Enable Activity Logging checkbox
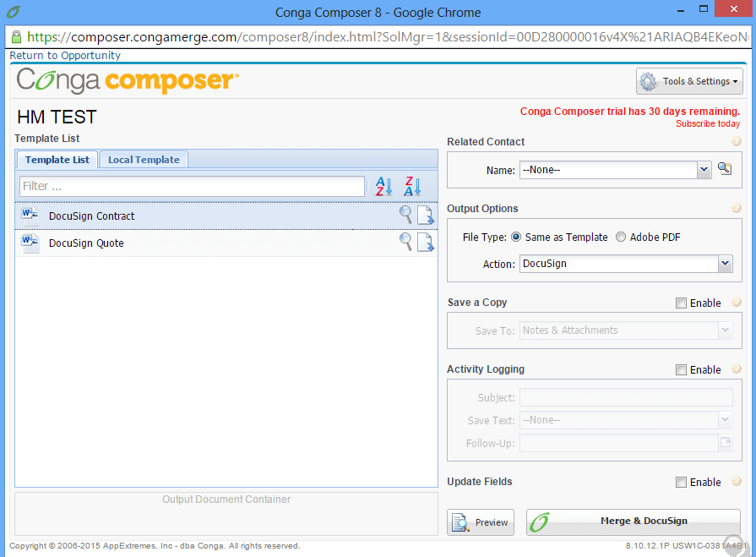The width and height of the screenshot is (756, 557). 681,370
